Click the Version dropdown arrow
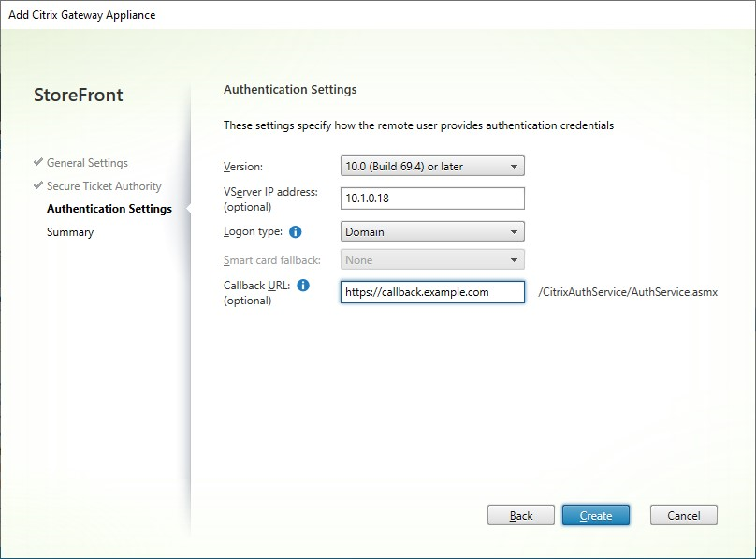 click(516, 164)
